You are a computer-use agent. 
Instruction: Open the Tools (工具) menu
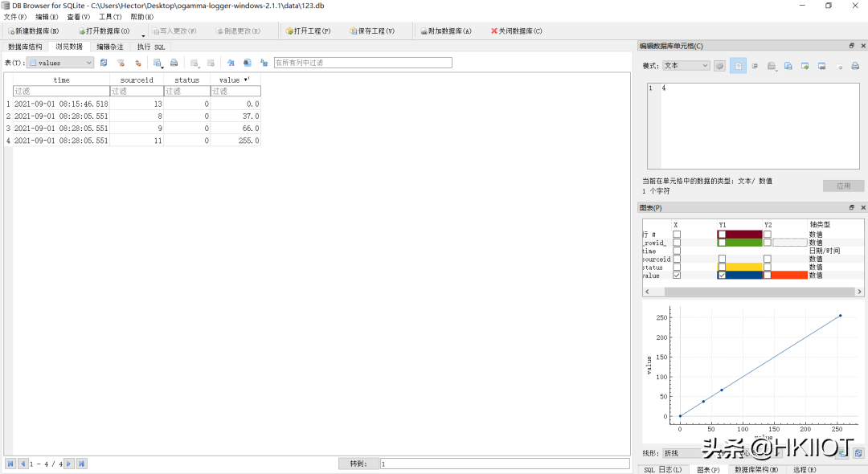point(110,17)
